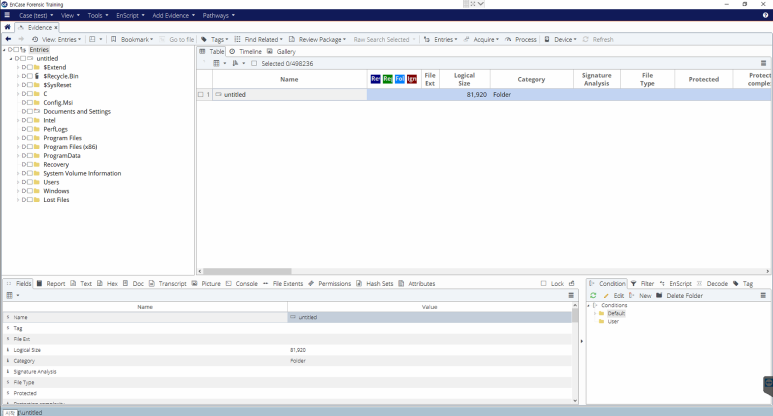Viewport: 773px width, 416px height.
Task: Click the Windows folder icon in tree
Action: coord(37,191)
